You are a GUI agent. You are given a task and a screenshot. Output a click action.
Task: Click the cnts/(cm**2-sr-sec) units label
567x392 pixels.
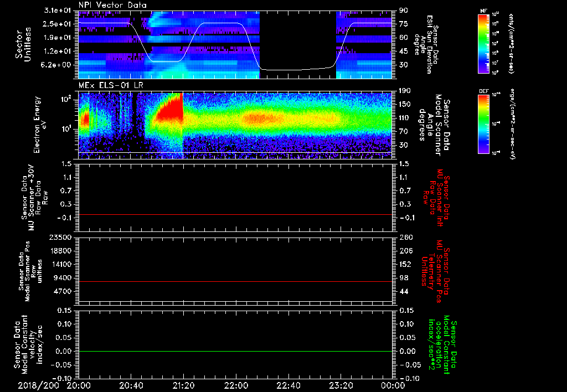[511, 43]
